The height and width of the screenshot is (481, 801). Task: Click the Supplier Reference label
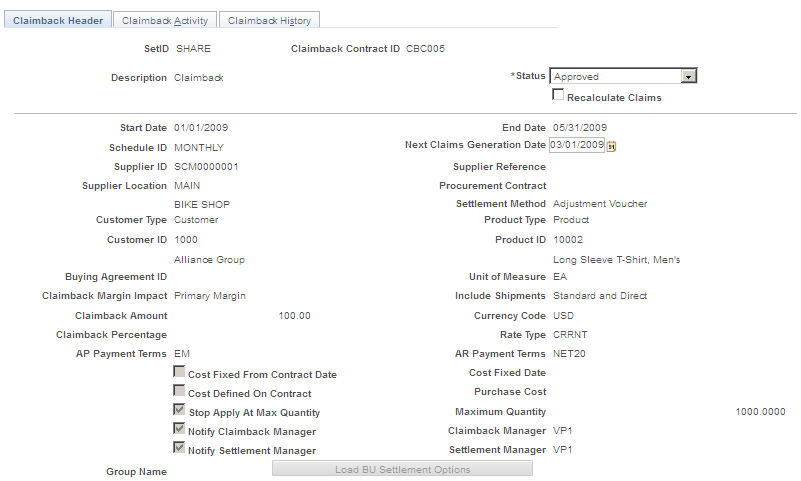pos(499,166)
